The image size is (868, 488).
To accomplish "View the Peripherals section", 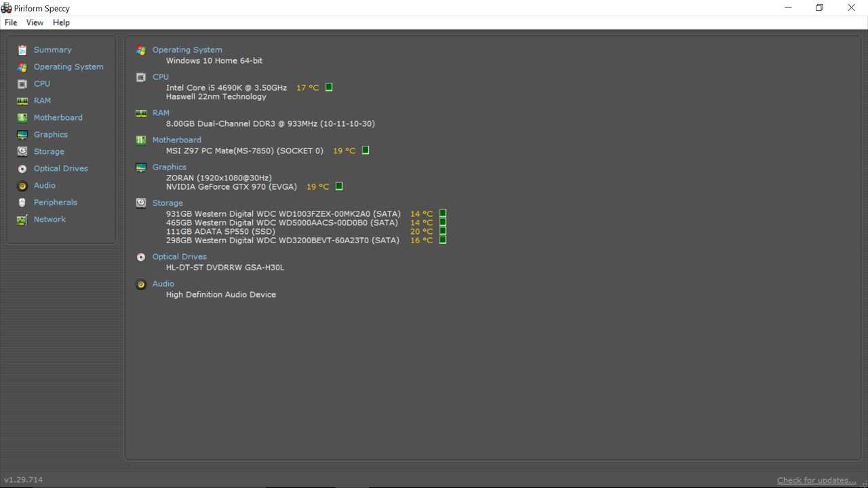I will click(x=56, y=203).
